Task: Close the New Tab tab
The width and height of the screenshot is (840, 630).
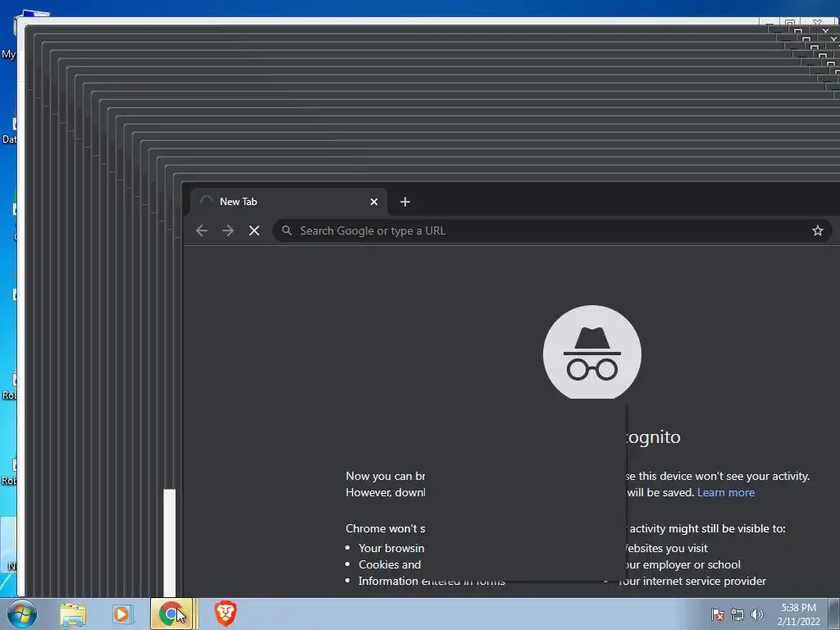Action: tap(374, 202)
